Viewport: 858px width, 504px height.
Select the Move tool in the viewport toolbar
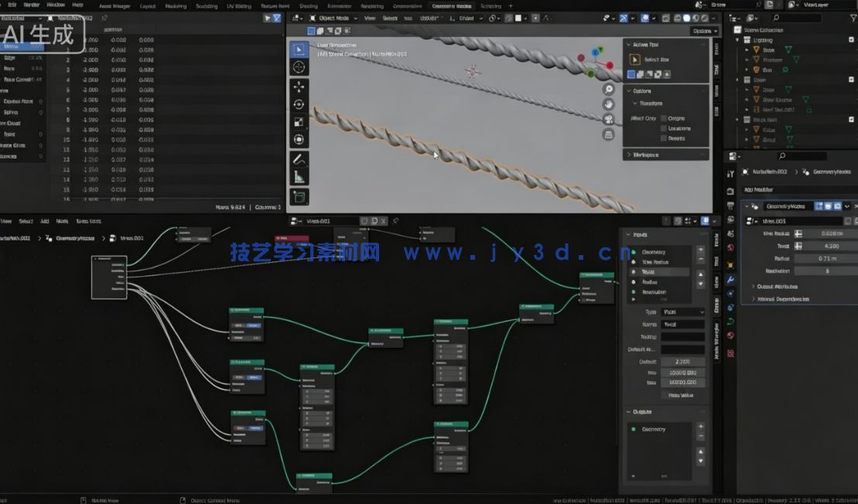[299, 85]
